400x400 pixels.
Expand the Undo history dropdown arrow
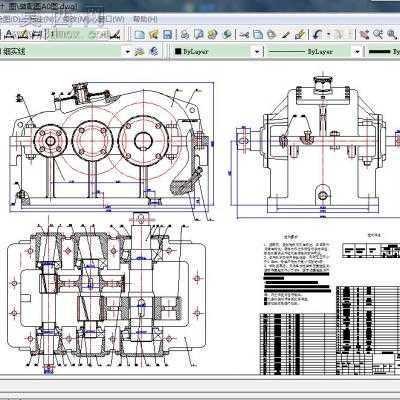click(328, 34)
